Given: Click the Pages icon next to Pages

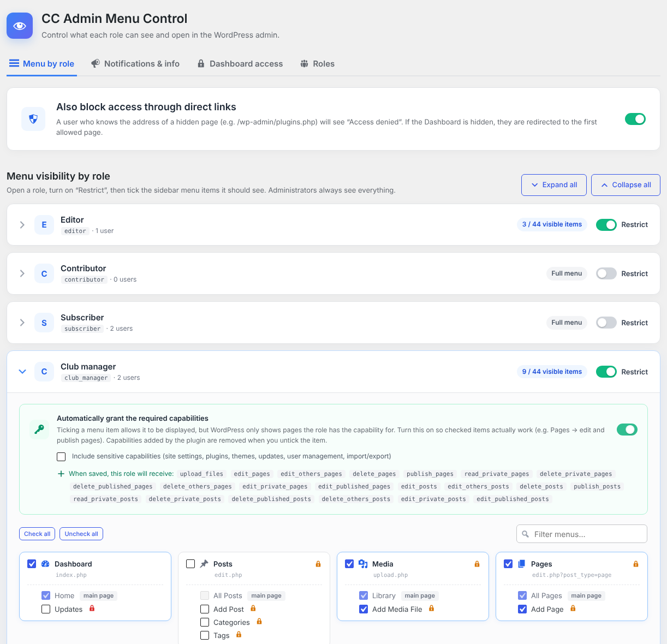Looking at the screenshot, I should coord(522,564).
